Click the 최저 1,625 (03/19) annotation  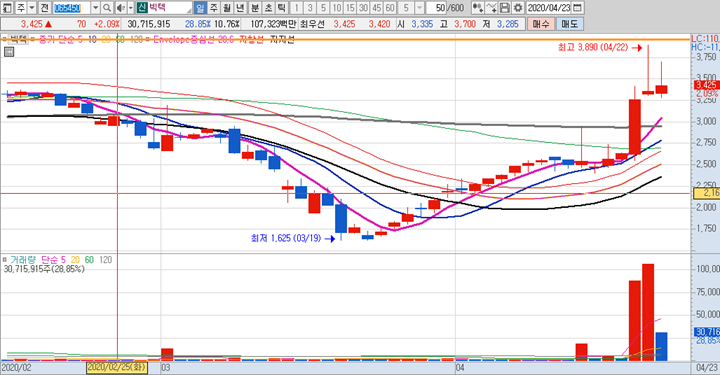(x=286, y=238)
